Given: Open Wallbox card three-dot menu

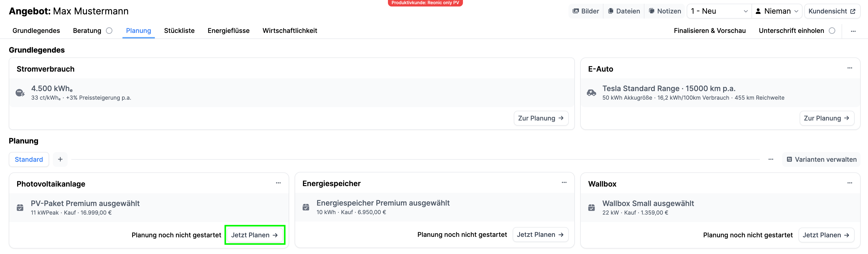Looking at the screenshot, I should point(849,183).
